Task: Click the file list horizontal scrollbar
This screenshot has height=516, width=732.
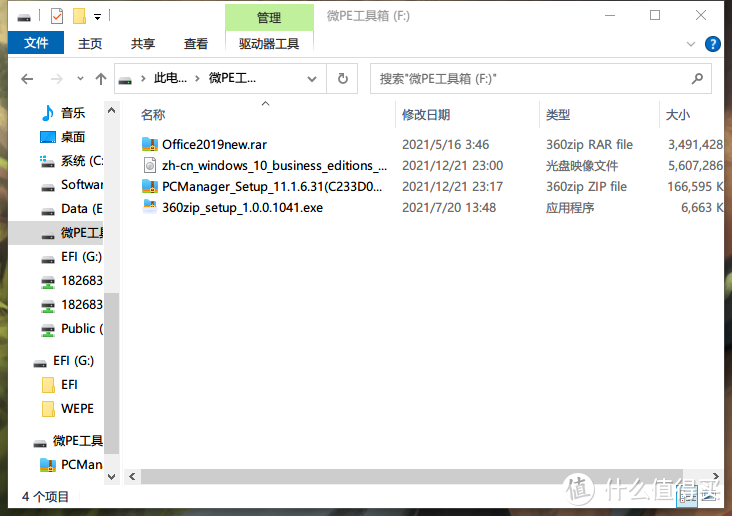Action: [x=412, y=476]
